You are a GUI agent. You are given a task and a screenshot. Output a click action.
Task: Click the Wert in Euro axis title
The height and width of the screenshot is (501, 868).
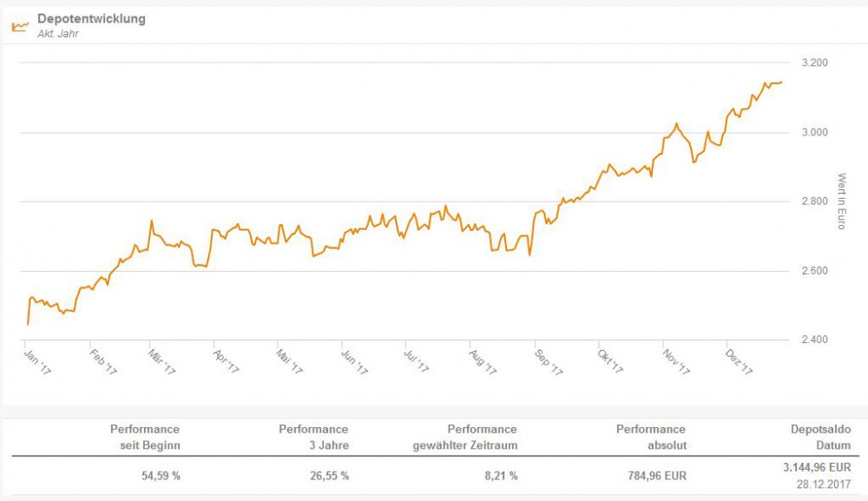click(x=841, y=201)
